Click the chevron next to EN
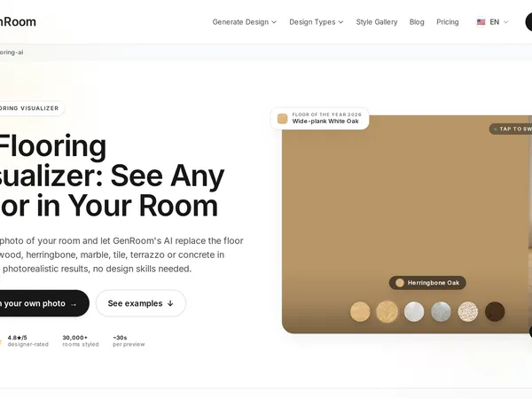The height and width of the screenshot is (399, 532). pyautogui.click(x=506, y=22)
